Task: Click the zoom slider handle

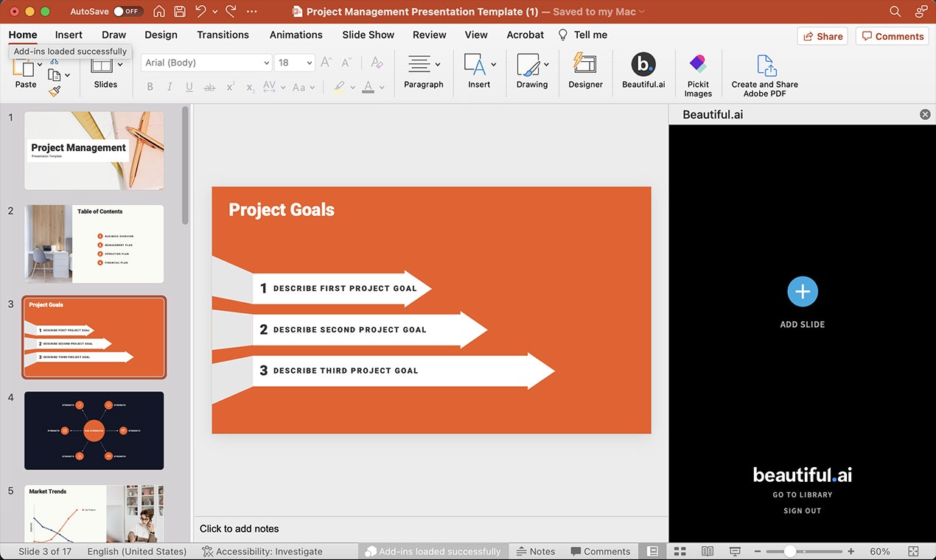Action: click(x=790, y=551)
